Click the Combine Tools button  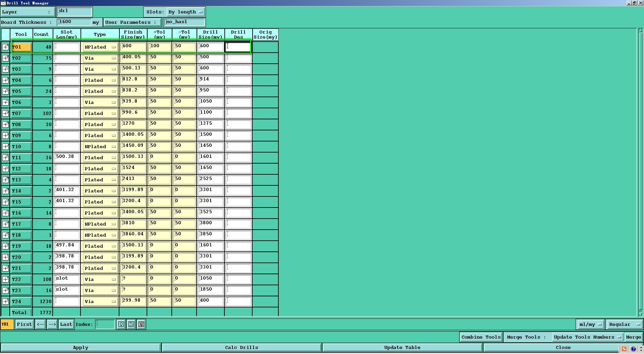(x=481, y=337)
